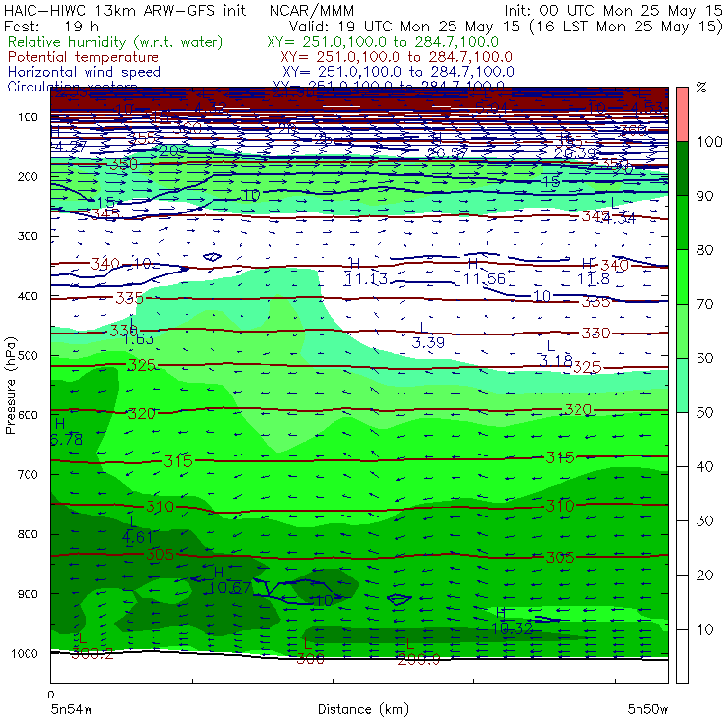Select the 50–60% cyan-green colorbar segment
The image size is (728, 728).
click(682, 386)
